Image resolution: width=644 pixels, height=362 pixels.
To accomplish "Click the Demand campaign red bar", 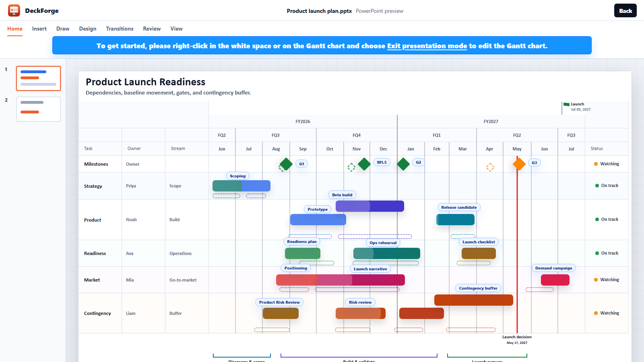I will pyautogui.click(x=555, y=280).
